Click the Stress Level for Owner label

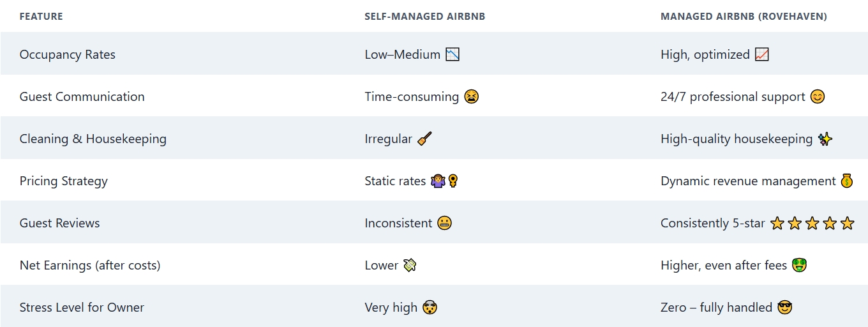tap(82, 307)
